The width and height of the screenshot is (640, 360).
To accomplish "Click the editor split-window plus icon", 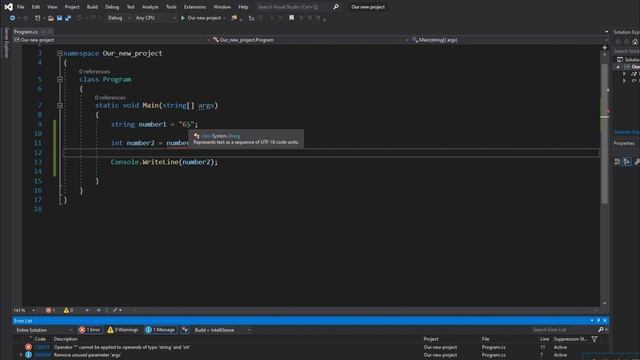I will (x=604, y=48).
